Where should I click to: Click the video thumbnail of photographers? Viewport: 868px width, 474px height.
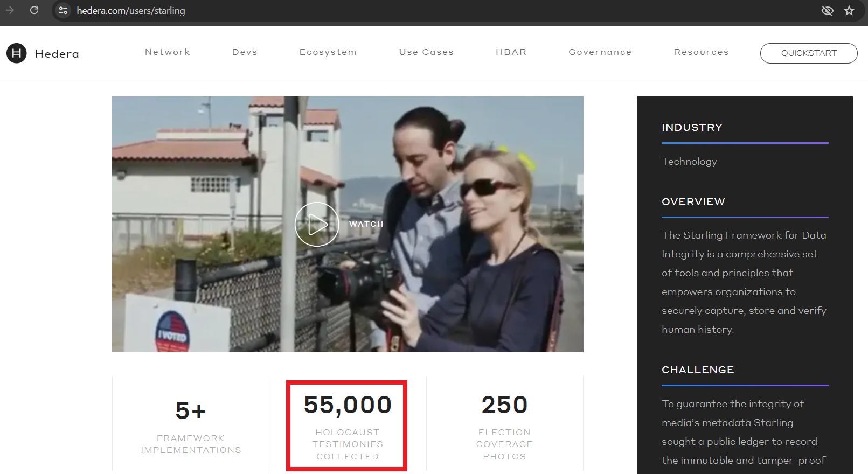(348, 224)
